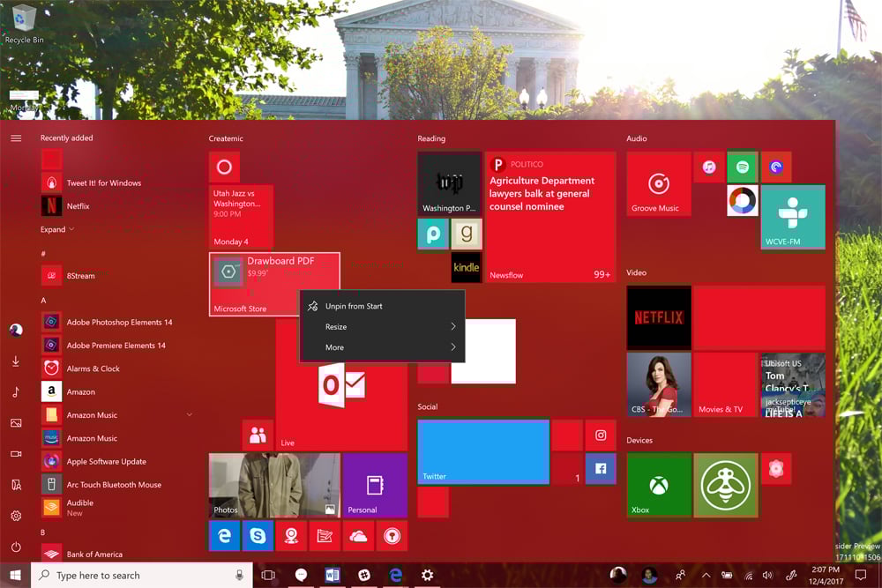Open the Twitter tile in Social group
Screen dimensions: 882x588
[x=483, y=451]
